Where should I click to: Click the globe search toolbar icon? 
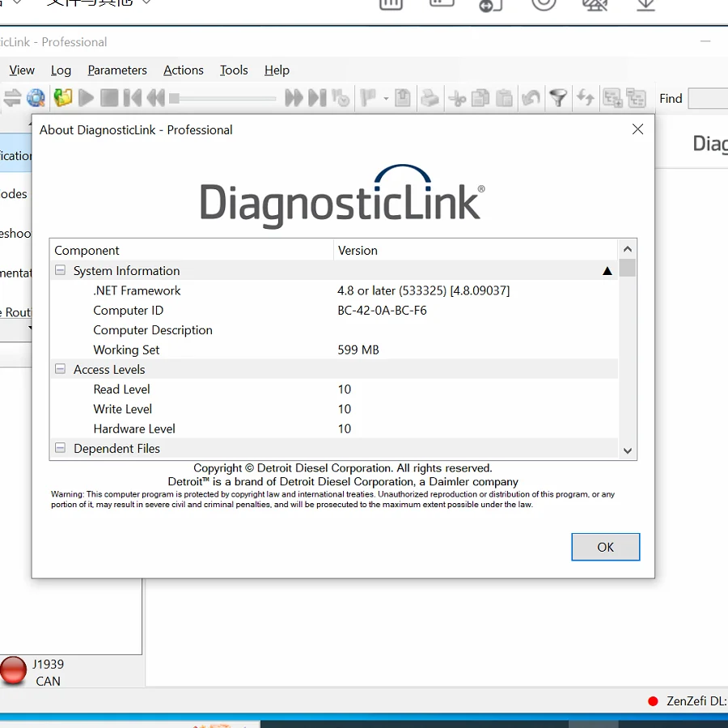36,98
